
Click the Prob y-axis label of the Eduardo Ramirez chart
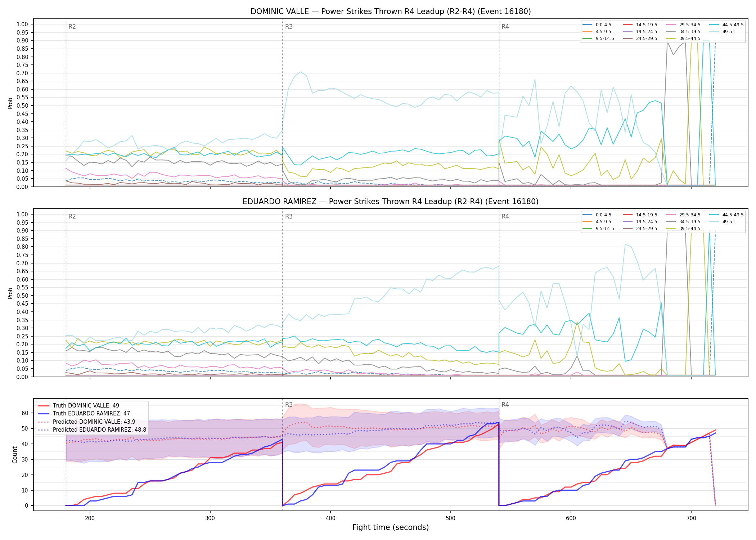pyautogui.click(x=10, y=293)
